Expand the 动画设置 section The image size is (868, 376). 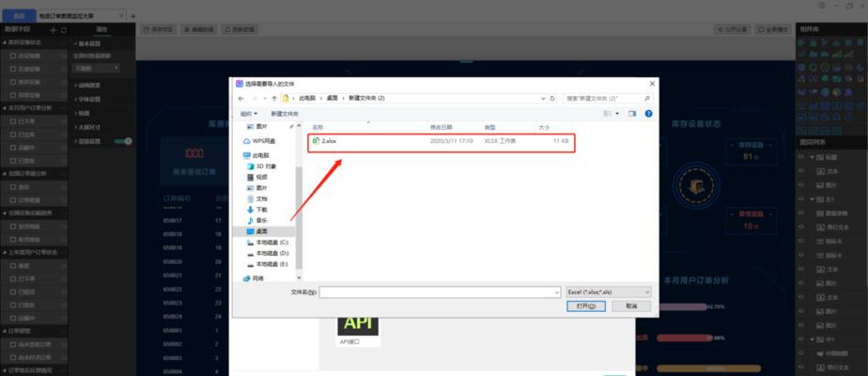click(88, 86)
